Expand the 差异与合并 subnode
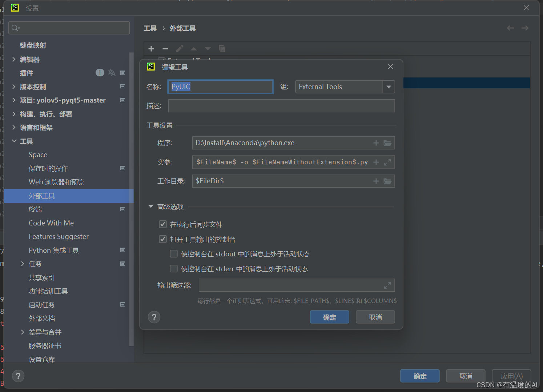Screen dimensions: 543x392 23,332
